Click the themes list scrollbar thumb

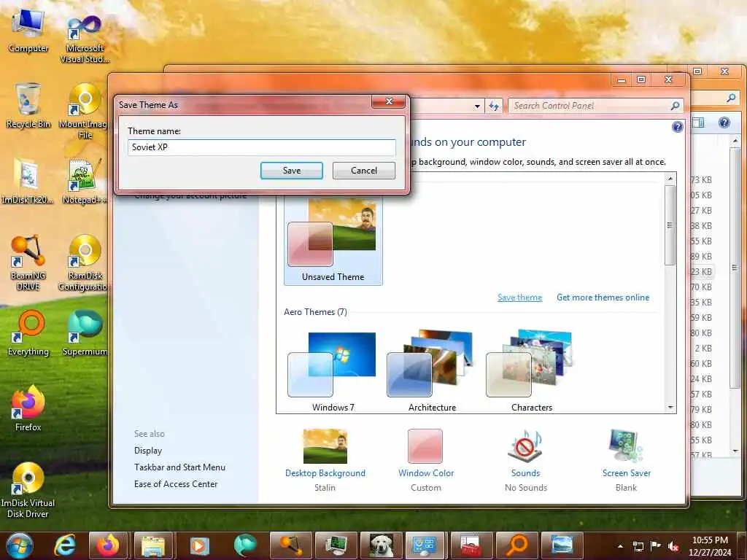pos(670,225)
